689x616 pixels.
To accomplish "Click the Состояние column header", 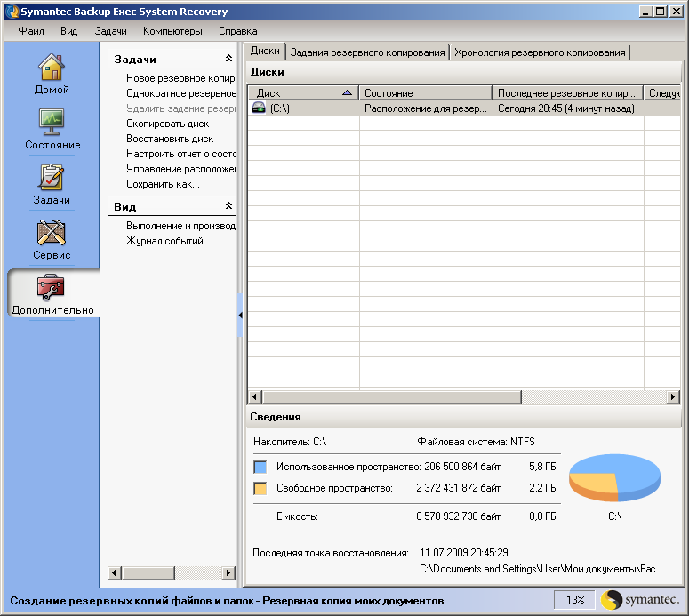I will (425, 92).
